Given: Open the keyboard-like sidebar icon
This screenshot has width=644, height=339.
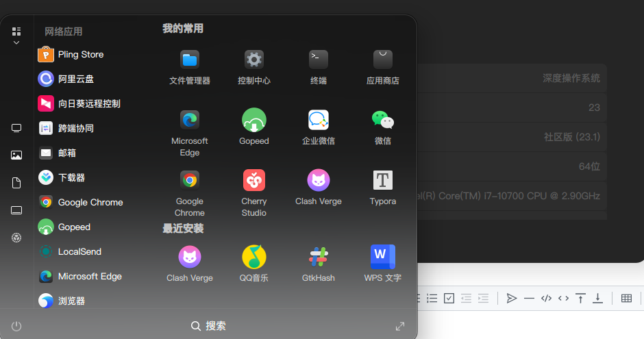Looking at the screenshot, I should [16, 210].
